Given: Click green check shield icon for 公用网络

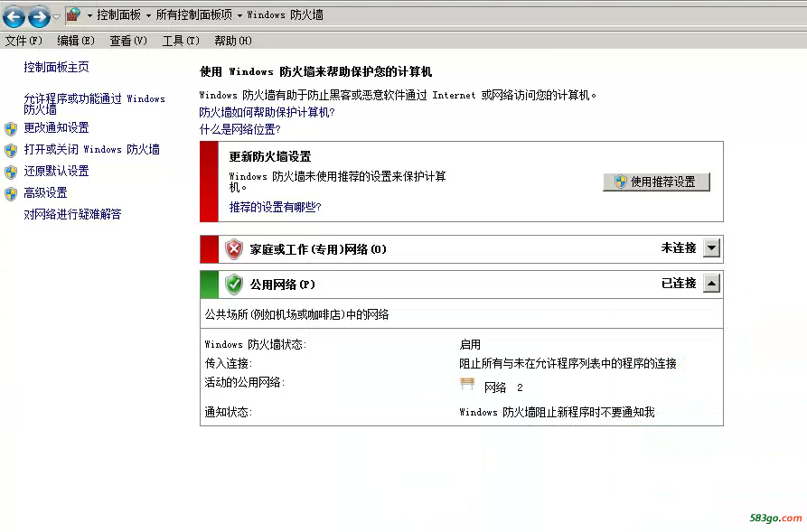Looking at the screenshot, I should click(234, 284).
